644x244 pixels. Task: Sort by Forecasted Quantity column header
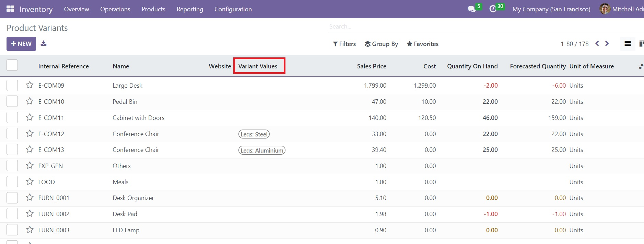coord(538,66)
